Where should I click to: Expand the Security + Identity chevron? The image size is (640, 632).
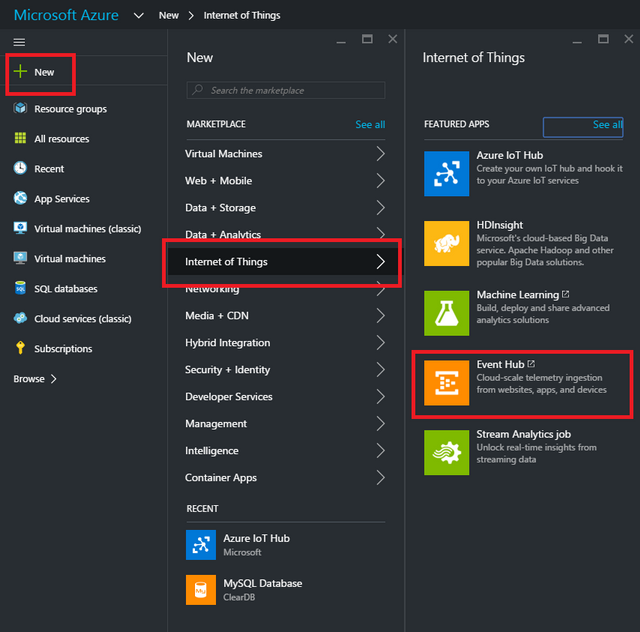[380, 369]
